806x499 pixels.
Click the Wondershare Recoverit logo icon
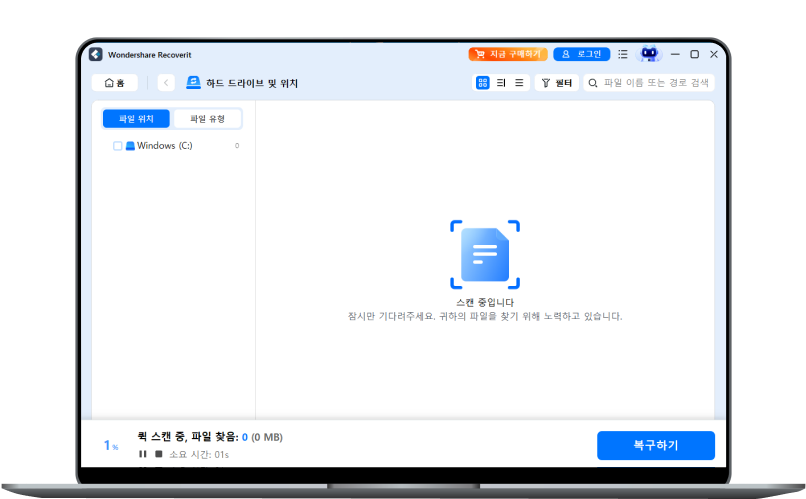pyautogui.click(x=96, y=54)
